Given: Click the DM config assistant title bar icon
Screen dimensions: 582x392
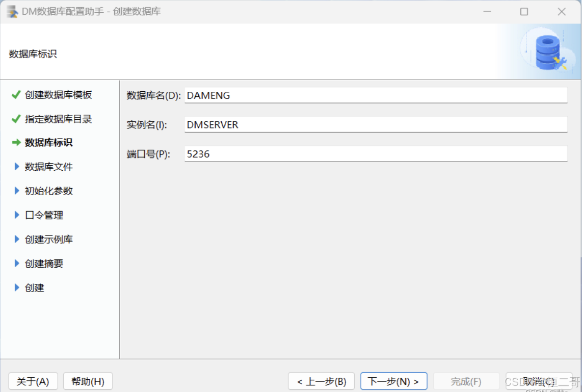Looking at the screenshot, I should (12, 12).
